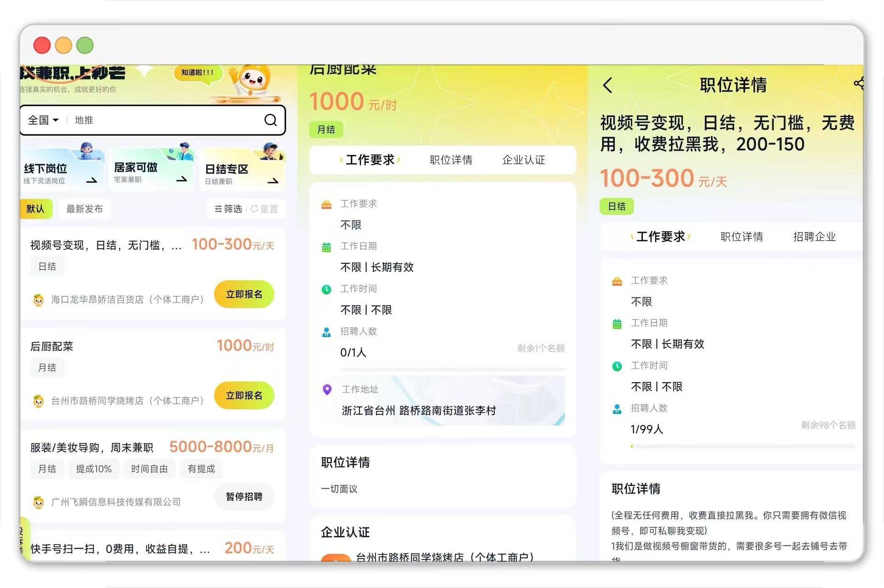Select the 最新发布 sort tab

pyautogui.click(x=85, y=209)
